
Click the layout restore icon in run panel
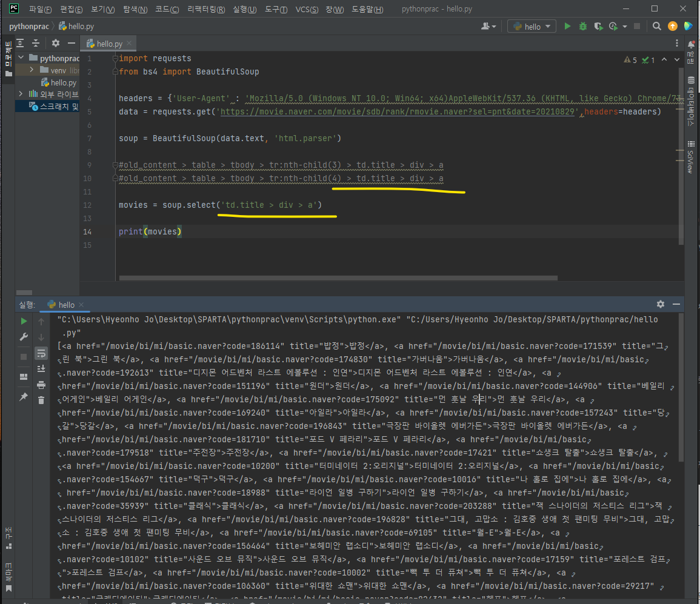click(x=24, y=376)
